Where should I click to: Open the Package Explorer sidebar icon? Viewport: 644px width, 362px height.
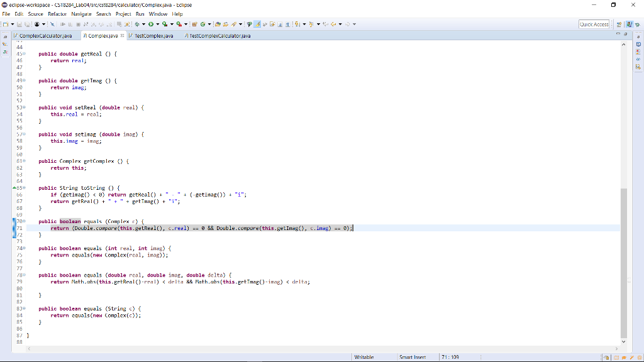[5, 44]
